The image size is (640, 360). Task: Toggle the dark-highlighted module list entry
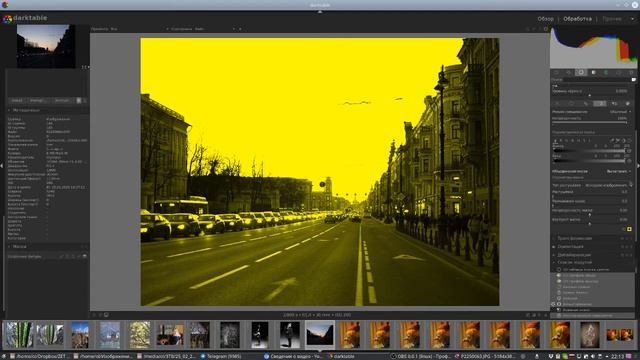pyautogui.click(x=559, y=310)
